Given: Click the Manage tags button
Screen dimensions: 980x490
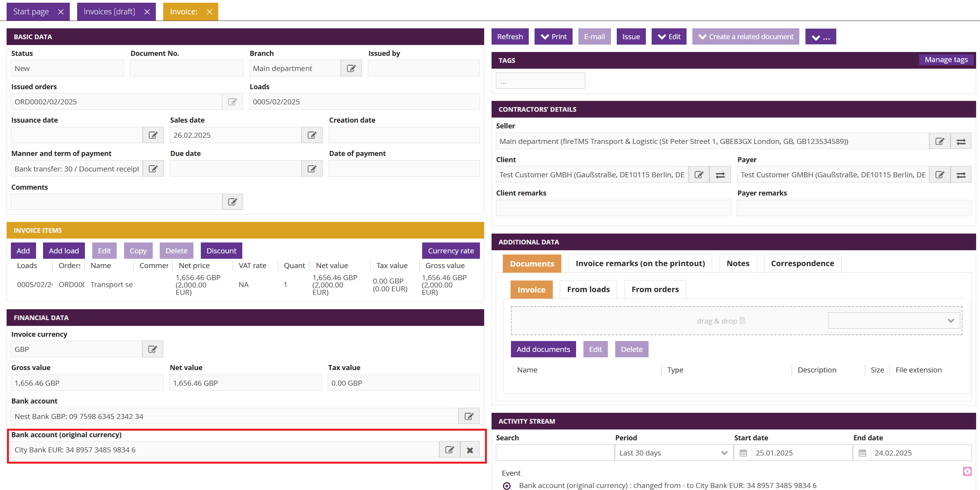Looking at the screenshot, I should (946, 60).
